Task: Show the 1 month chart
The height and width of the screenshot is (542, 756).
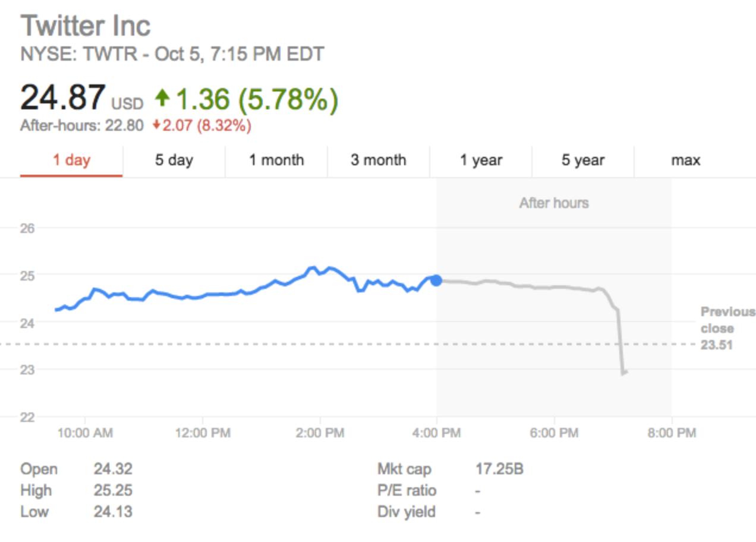Action: click(276, 160)
